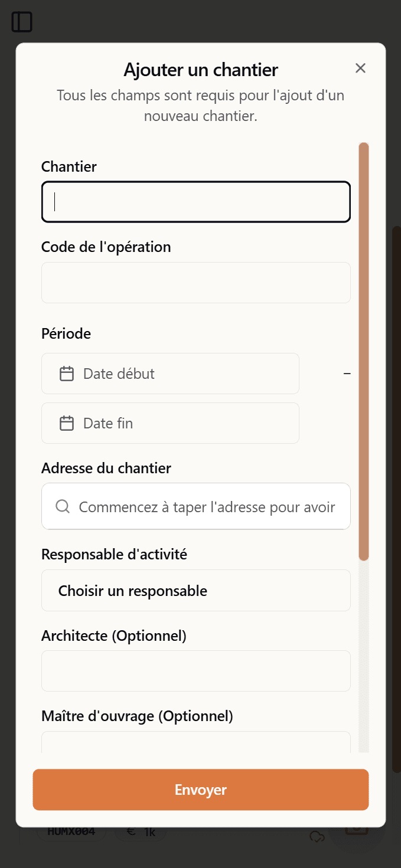Open the Date début date picker
Image resolution: width=401 pixels, height=868 pixels.
pos(170,373)
